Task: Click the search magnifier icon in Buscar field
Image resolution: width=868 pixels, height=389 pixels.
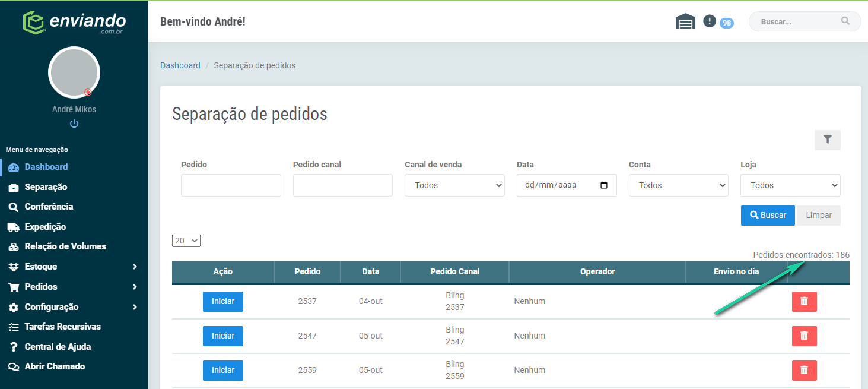Action: (845, 21)
